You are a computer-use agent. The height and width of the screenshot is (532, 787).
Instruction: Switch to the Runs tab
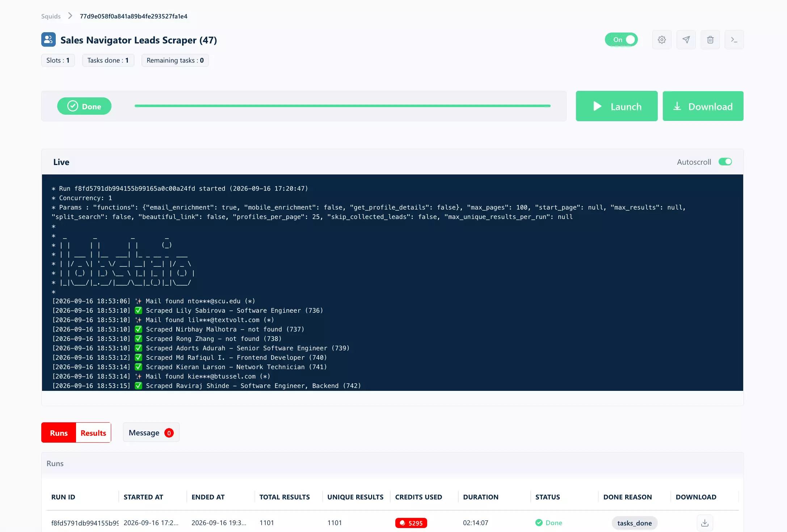(x=59, y=433)
